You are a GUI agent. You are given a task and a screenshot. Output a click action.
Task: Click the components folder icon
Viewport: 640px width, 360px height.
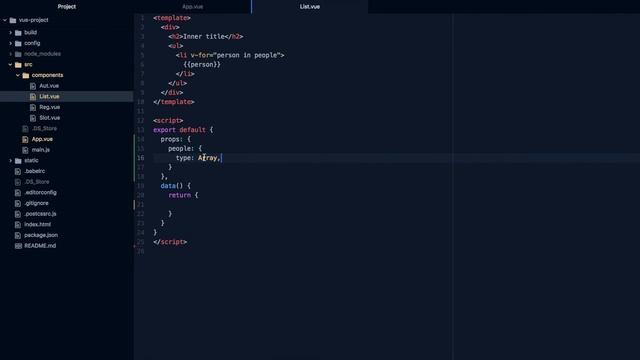26,75
